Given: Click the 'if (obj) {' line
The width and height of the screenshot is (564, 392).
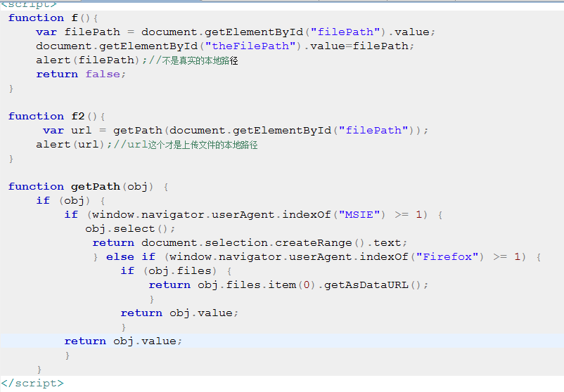Looking at the screenshot, I should 70,200.
